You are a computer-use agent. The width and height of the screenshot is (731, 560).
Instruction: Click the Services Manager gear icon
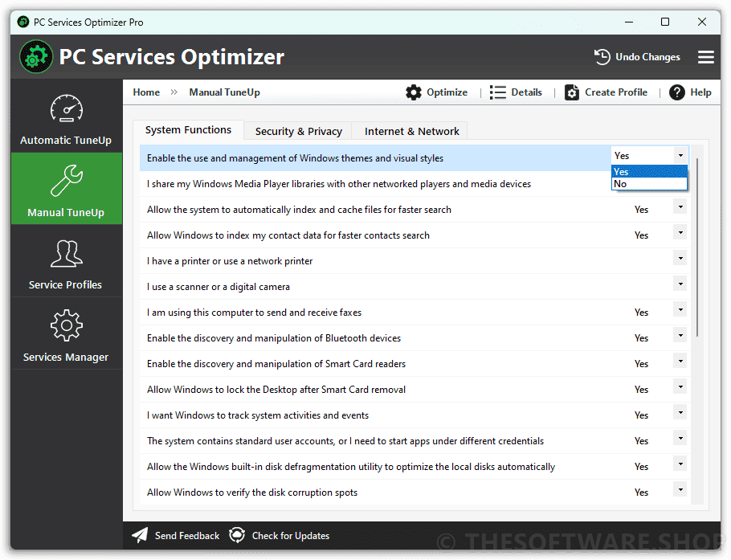[x=67, y=325]
